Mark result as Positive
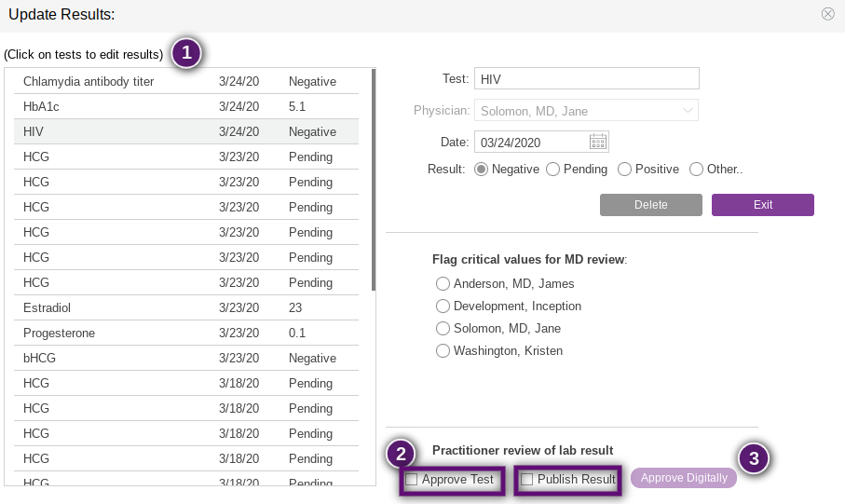This screenshot has height=504, width=845. 625,170
